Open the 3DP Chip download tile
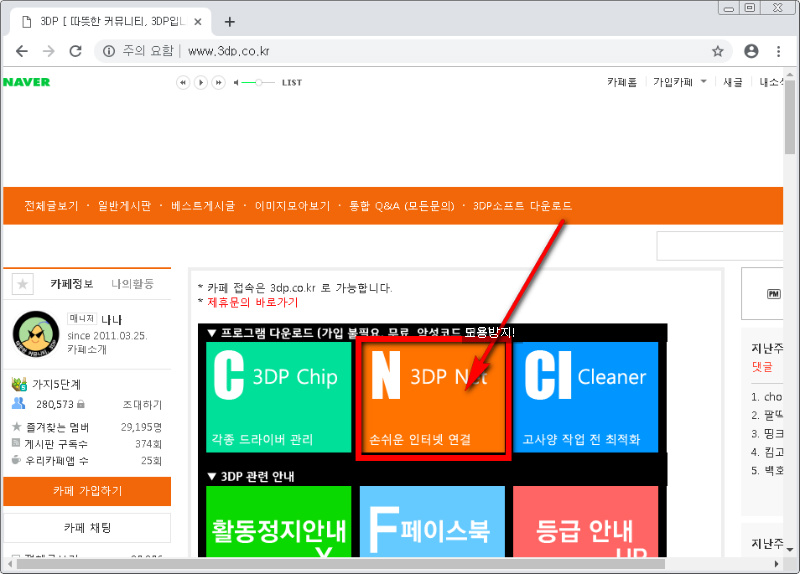The width and height of the screenshot is (800, 574). [279, 397]
